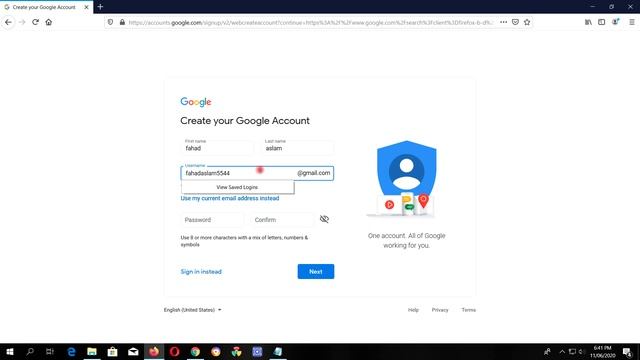Click the browser address bar URL

[310, 22]
